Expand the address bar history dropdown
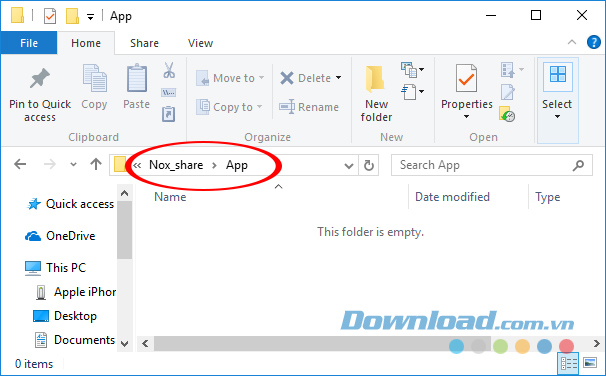The width and height of the screenshot is (606, 376). point(349,166)
